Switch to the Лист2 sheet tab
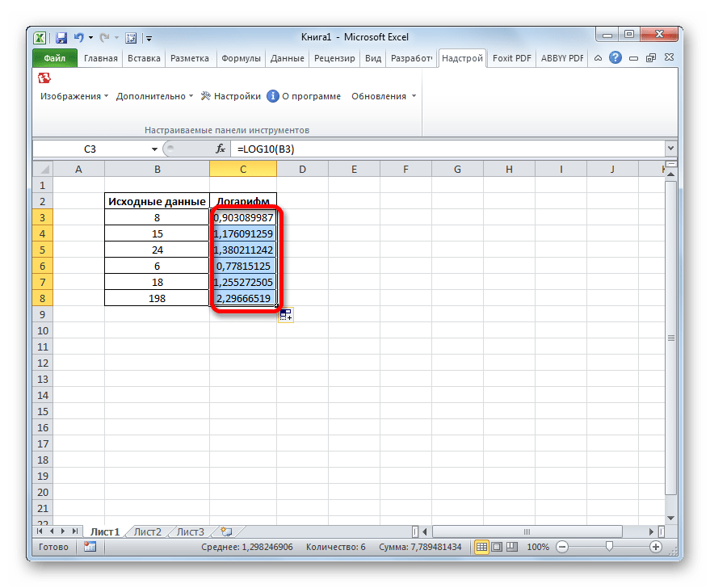This screenshot has width=710, height=588. coord(148,531)
